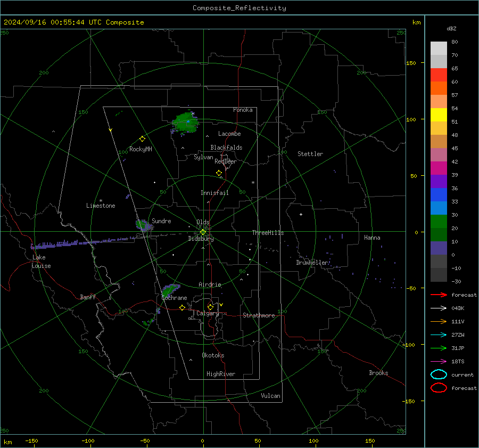The width and height of the screenshot is (479, 448).
Task: Click the Innisfail label
Action: pos(214,193)
